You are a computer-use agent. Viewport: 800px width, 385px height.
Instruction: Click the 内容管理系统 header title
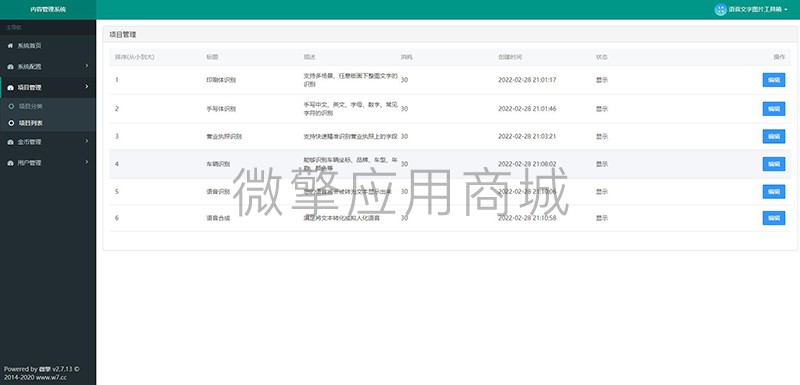tap(48, 10)
